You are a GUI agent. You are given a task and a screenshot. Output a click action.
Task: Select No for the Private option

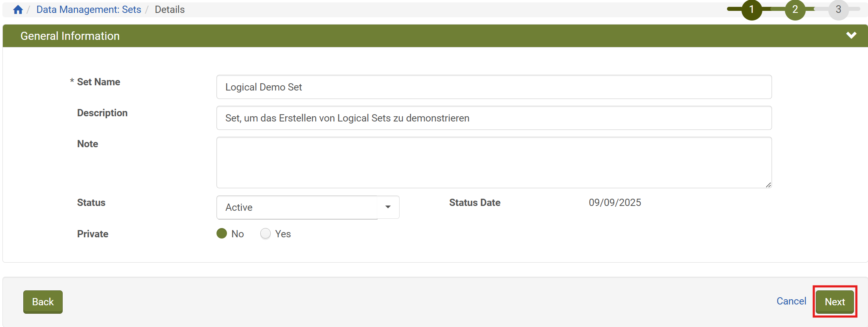[222, 233]
